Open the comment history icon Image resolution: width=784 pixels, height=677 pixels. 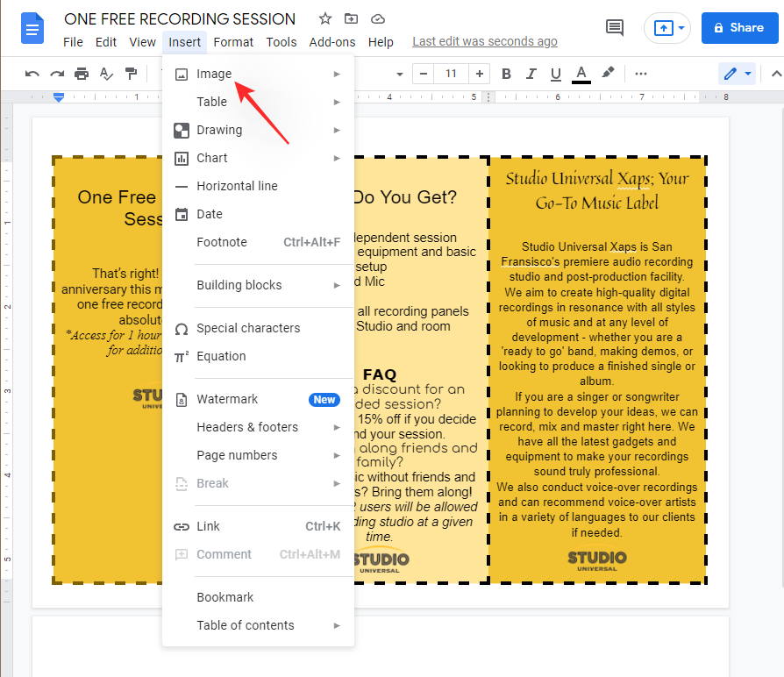pos(615,28)
